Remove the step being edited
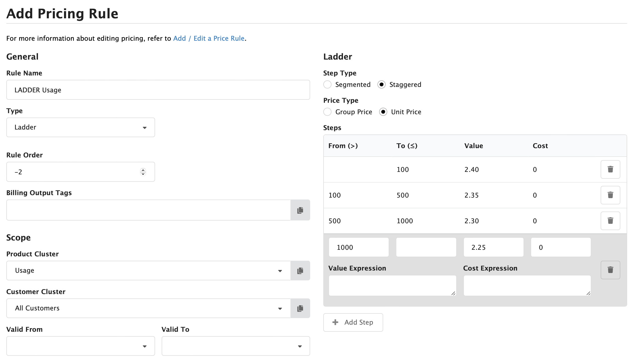The height and width of the screenshot is (364, 634). click(x=610, y=270)
